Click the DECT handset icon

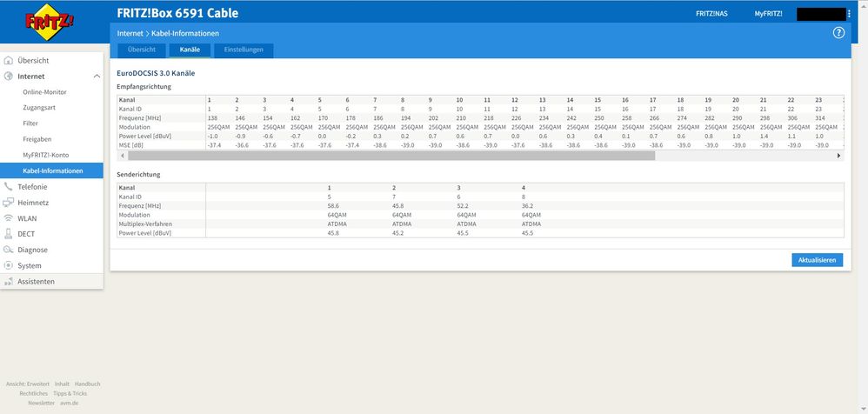9,234
